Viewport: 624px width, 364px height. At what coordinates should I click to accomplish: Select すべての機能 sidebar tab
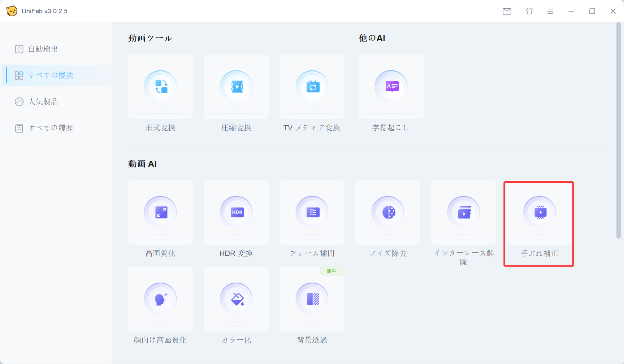click(x=56, y=75)
